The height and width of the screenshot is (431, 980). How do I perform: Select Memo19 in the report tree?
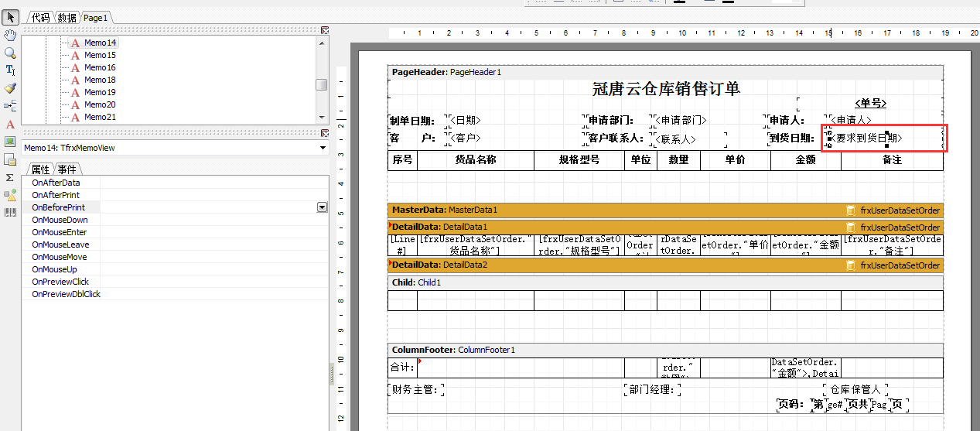click(101, 92)
